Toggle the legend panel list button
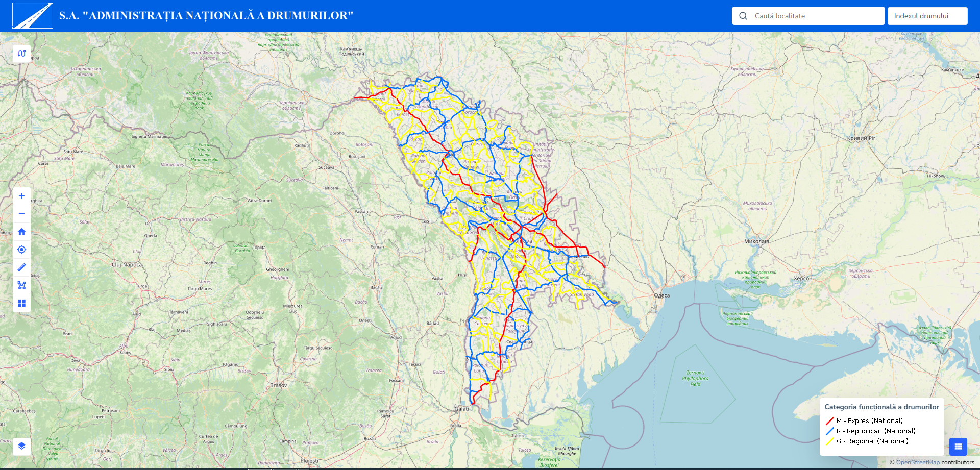This screenshot has height=470, width=980. tap(958, 447)
